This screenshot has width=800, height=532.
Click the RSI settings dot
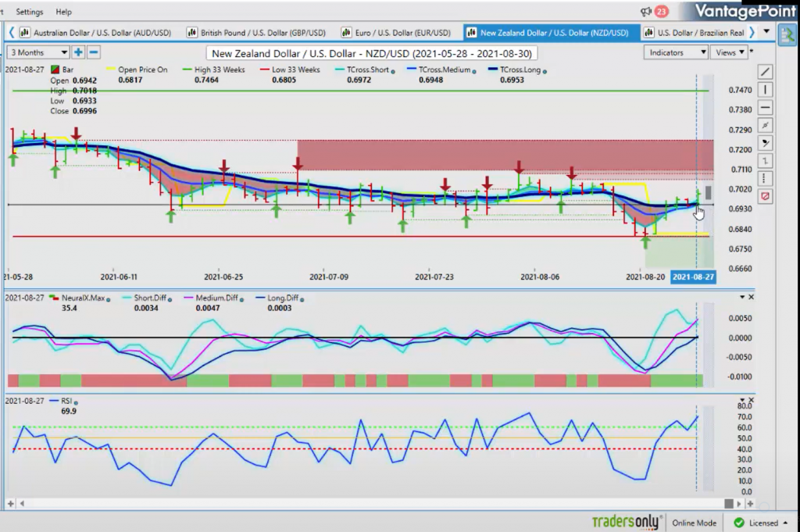(76, 402)
